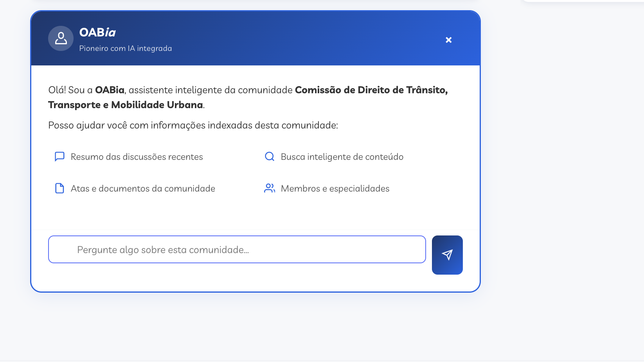Click the paper plane send icon
Image resolution: width=644 pixels, height=362 pixels.
447,255
